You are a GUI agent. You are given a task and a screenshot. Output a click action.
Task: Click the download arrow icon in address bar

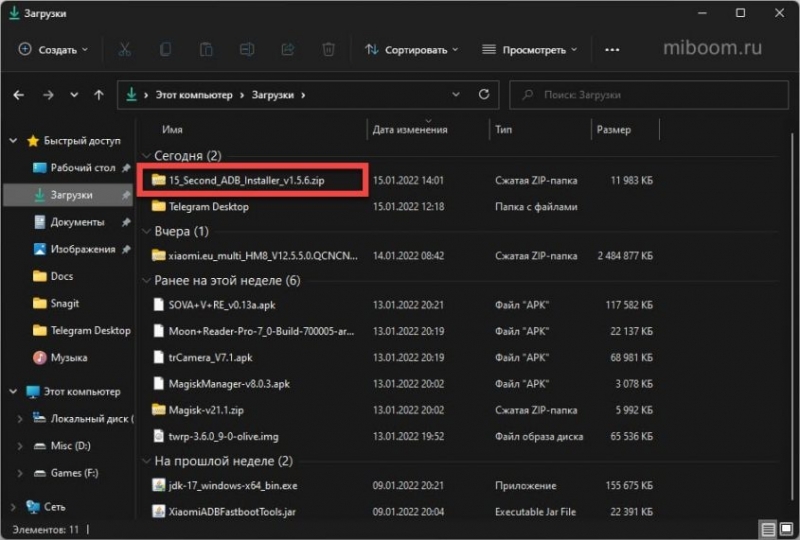click(131, 94)
